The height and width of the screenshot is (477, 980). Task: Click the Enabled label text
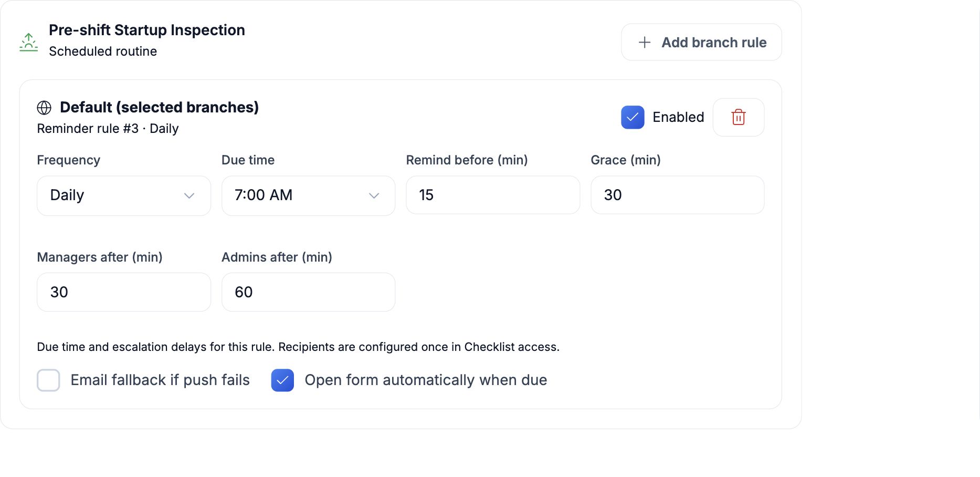[678, 117]
